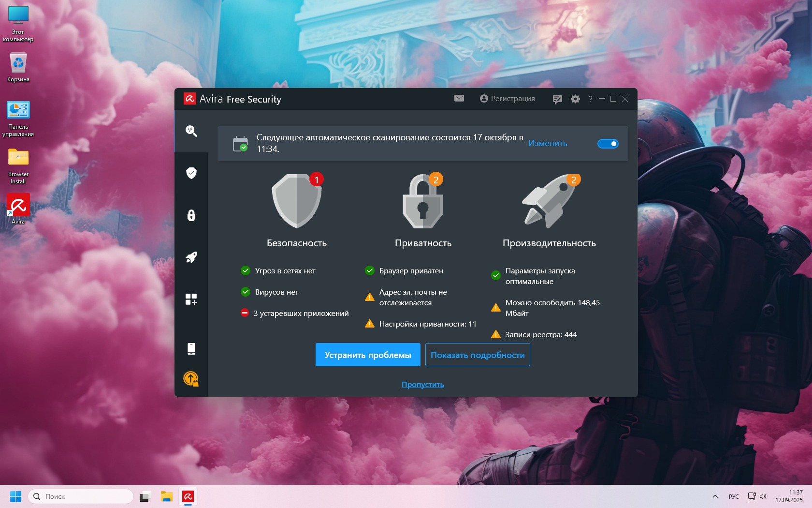This screenshot has height=508, width=812.
Task: Click the Устранить проблемы button
Action: coord(368,355)
